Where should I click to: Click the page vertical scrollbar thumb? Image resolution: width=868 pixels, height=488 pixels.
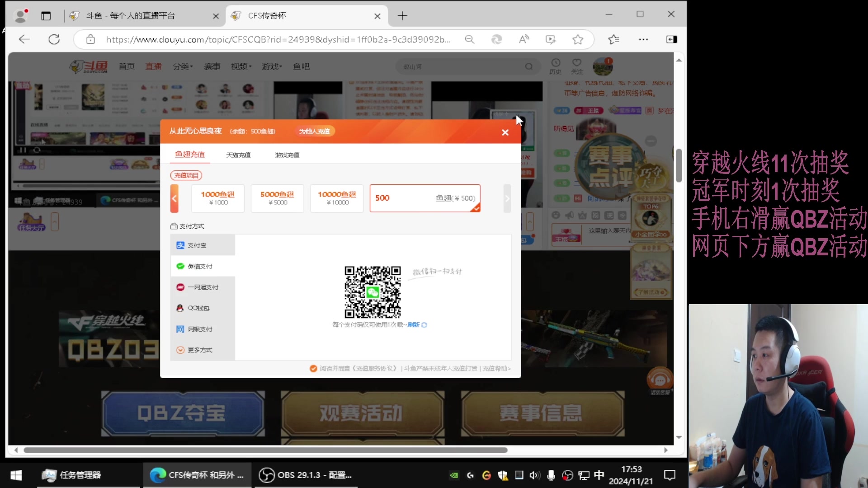[679, 165]
